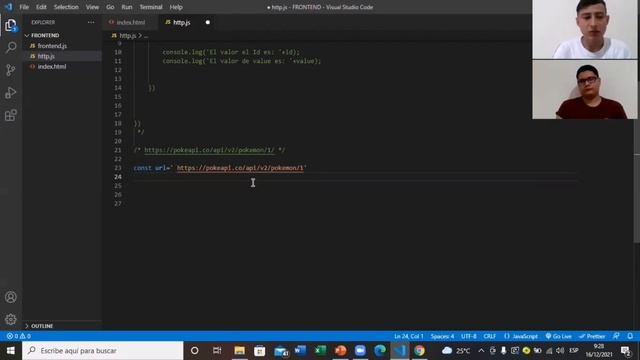Click errors and warnings status indicator
Viewport: 640px width, 360px height.
click(x=19, y=336)
